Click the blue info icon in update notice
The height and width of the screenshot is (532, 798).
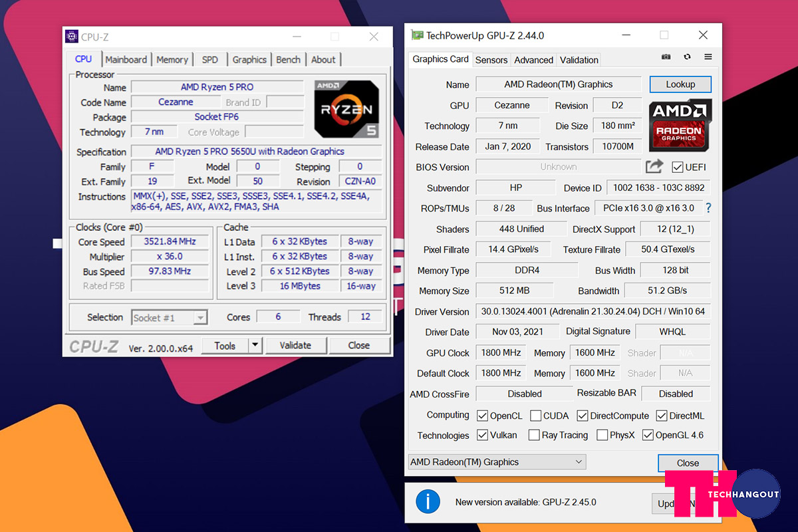pyautogui.click(x=428, y=501)
